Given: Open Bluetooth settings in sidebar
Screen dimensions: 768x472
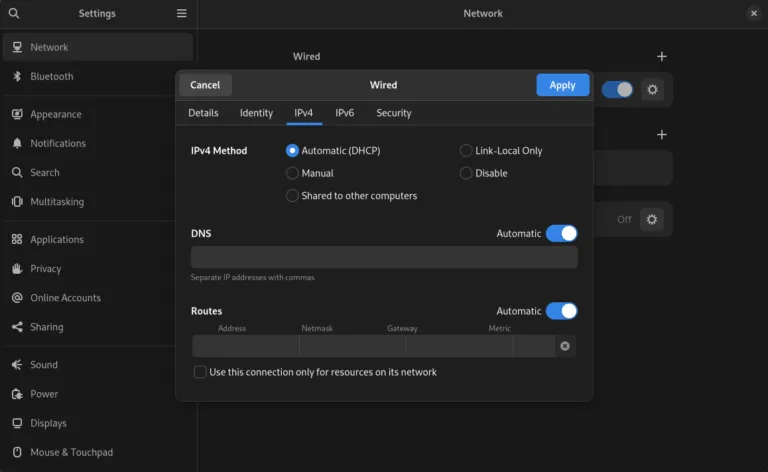Looking at the screenshot, I should (98, 76).
